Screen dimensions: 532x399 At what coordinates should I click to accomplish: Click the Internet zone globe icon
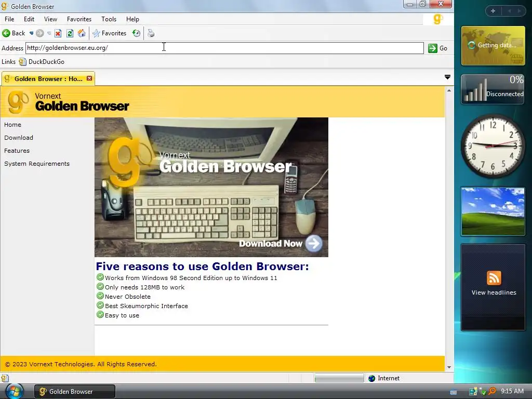372,378
